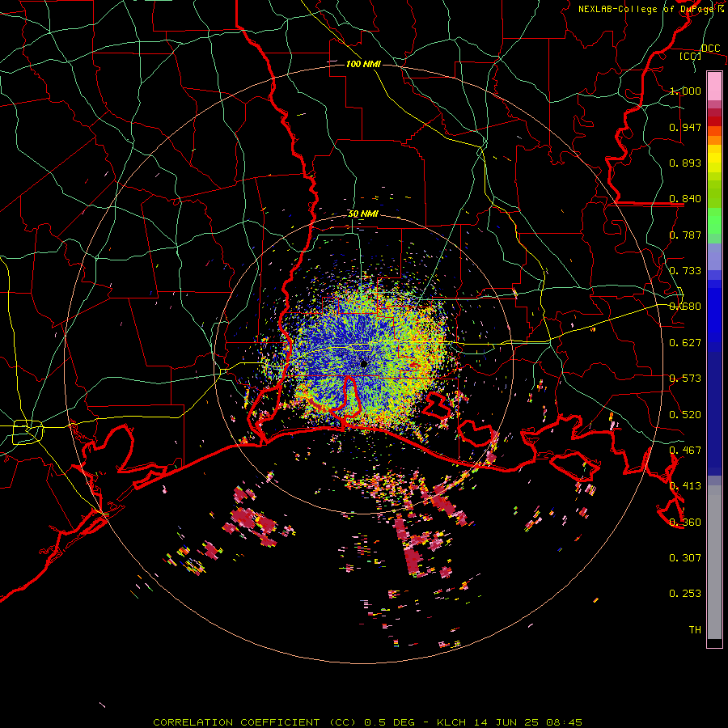Pick the light pink swatch atop the color bar
The height and width of the screenshot is (728, 728).
pyautogui.click(x=714, y=86)
